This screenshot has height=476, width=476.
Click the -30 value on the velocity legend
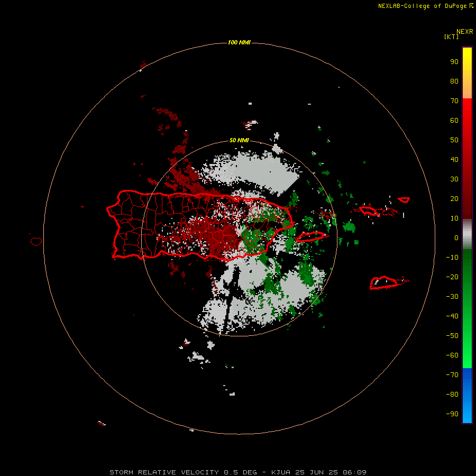[452, 297]
